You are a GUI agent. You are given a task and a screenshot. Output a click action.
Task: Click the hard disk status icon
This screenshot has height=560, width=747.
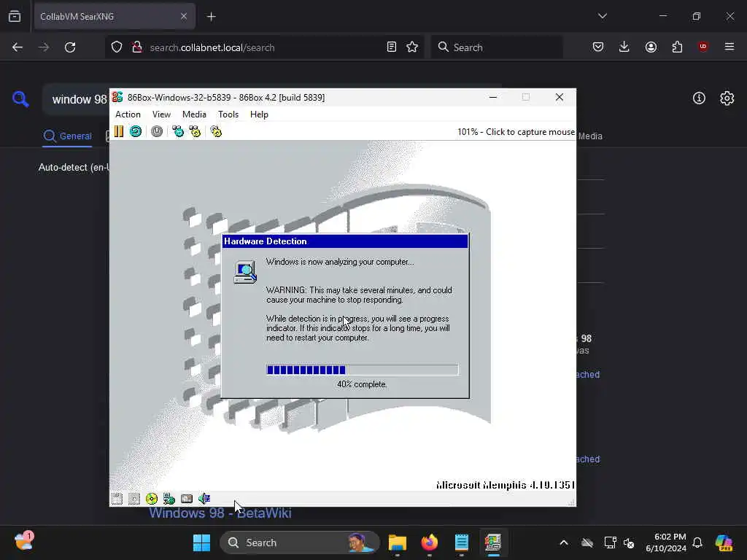pyautogui.click(x=187, y=499)
